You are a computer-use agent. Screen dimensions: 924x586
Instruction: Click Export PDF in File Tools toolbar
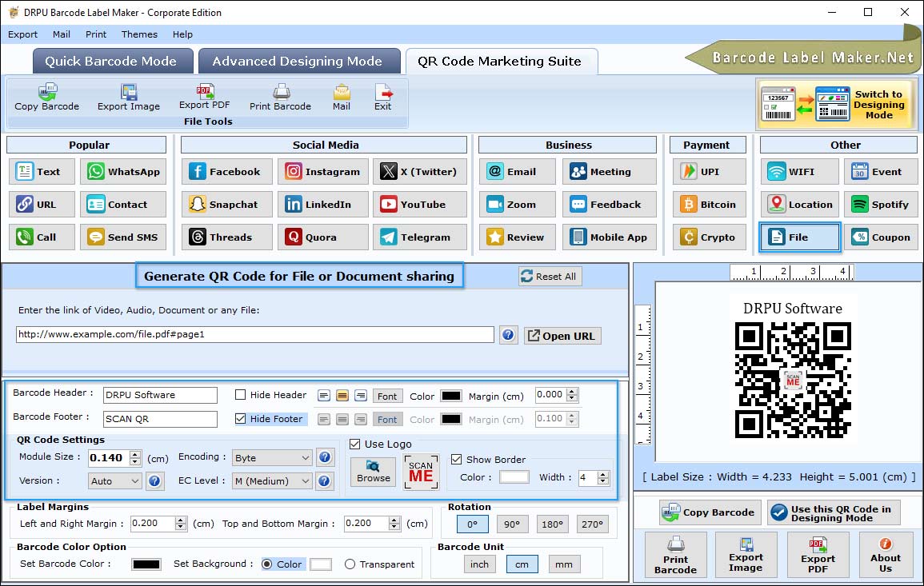coord(205,98)
